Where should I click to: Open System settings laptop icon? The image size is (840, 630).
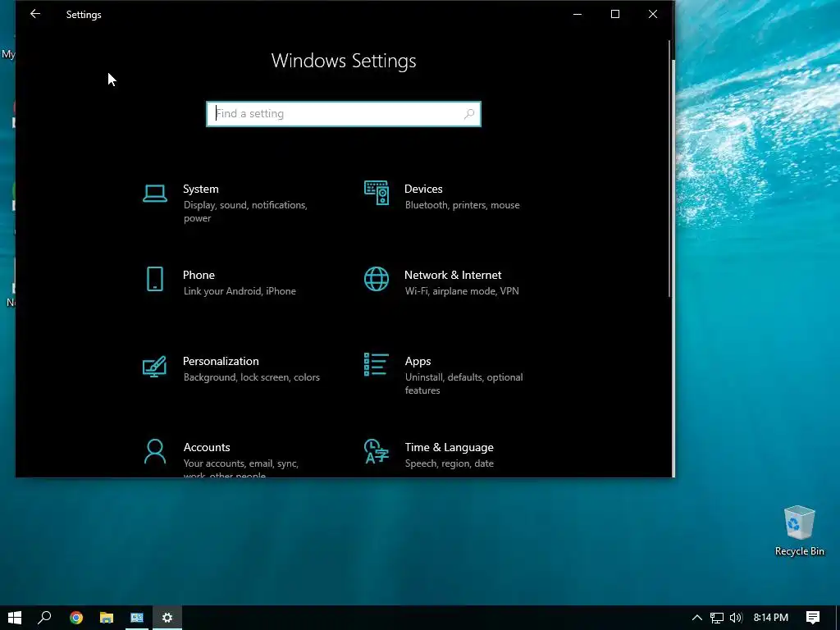coord(155,194)
